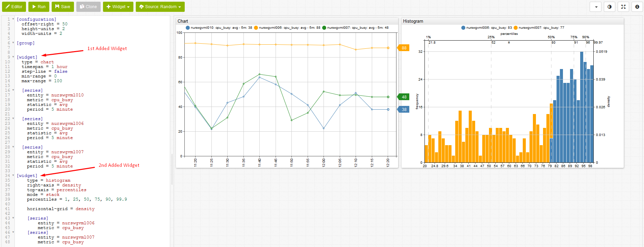The height and width of the screenshot is (247, 644).
Task: Toggle nurswgvml007 series in Chart legend
Action: [x=355, y=28]
